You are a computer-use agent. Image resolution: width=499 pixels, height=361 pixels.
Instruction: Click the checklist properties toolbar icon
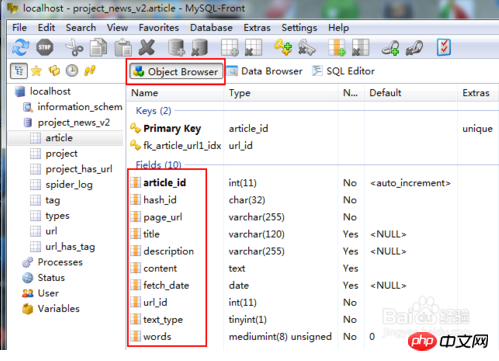pos(444,47)
